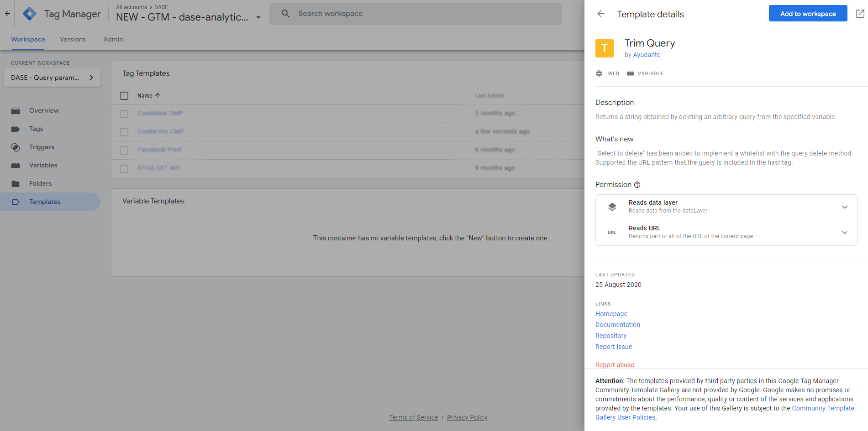Screen dimensions: 868x431
Task: Open Tags in the sidebar
Action: 50,129
